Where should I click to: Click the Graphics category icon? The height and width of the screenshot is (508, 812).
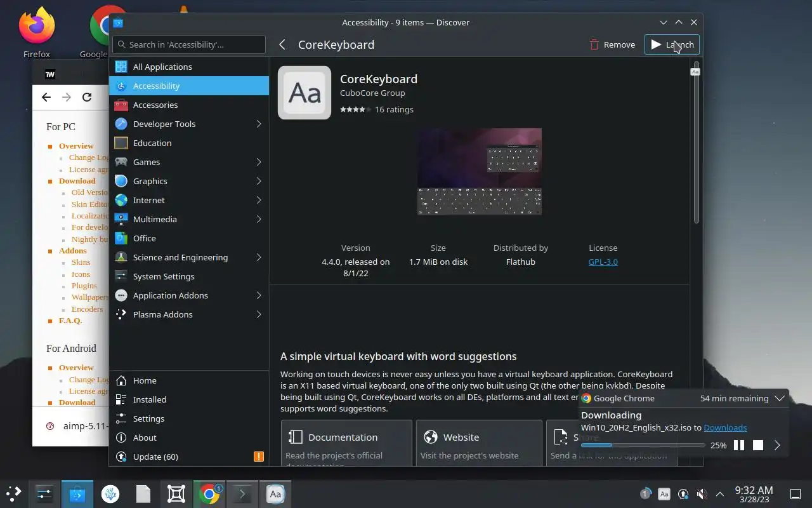coord(121,181)
